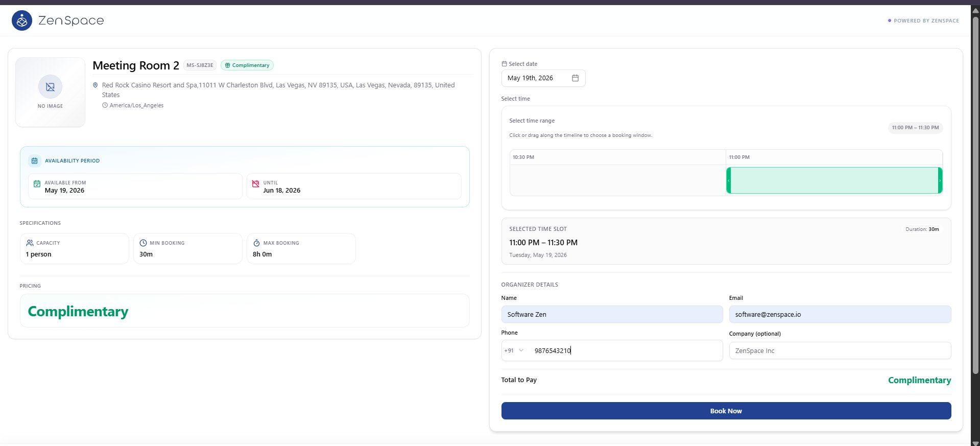This screenshot has width=980, height=446.
Task: Click the empty 10:30 PM timeline slot
Action: [617, 180]
